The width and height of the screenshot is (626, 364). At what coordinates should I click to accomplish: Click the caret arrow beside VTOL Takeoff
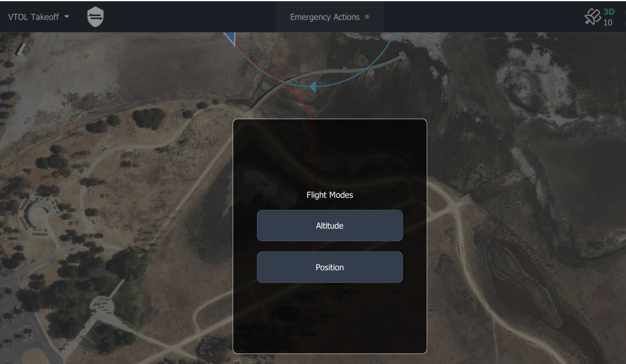[x=67, y=17]
